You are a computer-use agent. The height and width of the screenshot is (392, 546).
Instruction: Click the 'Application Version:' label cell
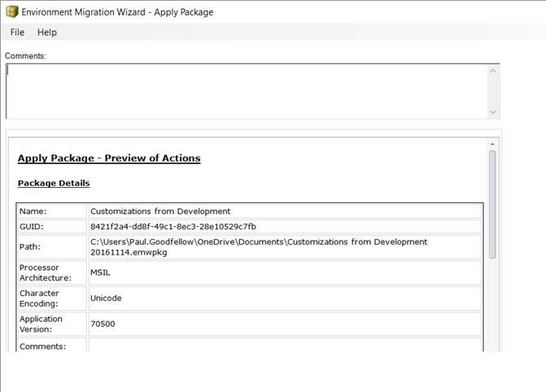click(x=52, y=324)
